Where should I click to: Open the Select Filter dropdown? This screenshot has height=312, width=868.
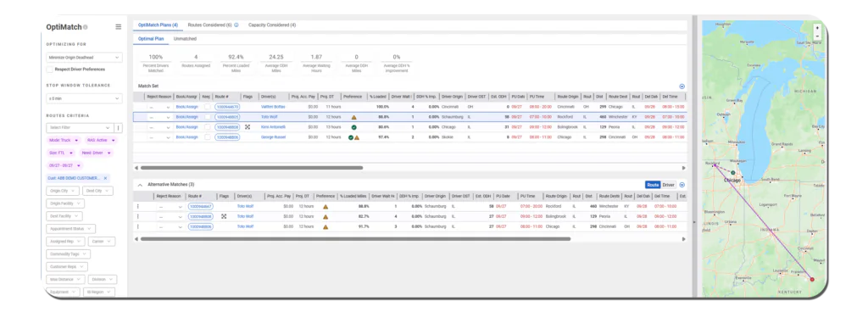(80, 128)
